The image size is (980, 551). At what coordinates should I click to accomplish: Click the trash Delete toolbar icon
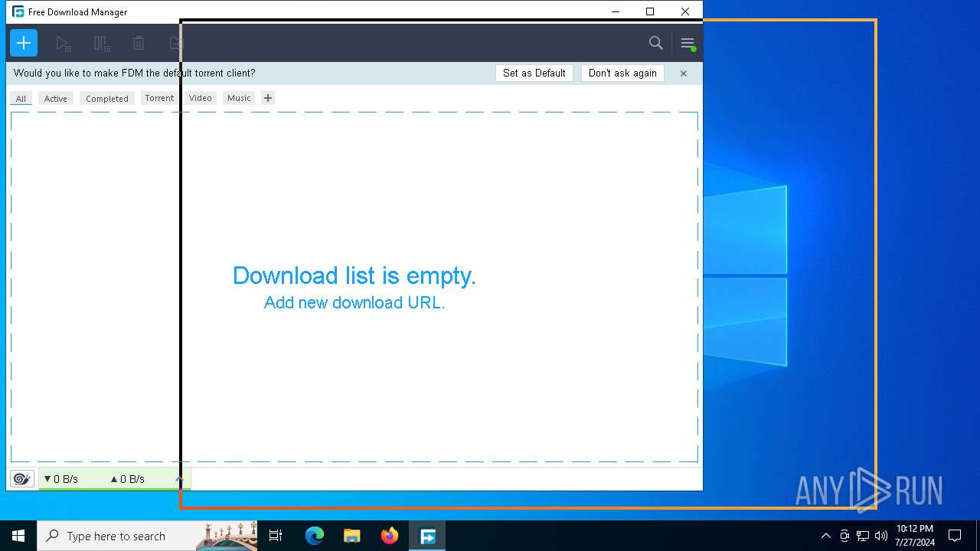pos(139,44)
